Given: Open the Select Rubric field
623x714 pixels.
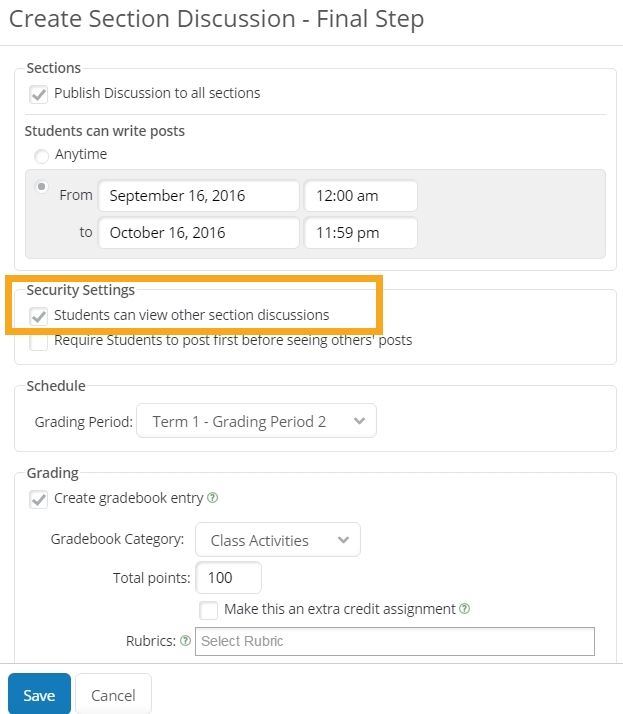Looking at the screenshot, I should coord(394,641).
